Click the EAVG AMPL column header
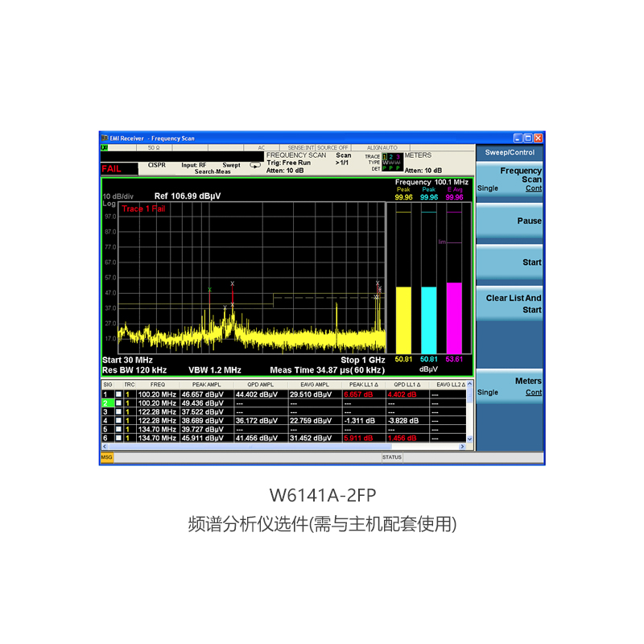This screenshot has width=644, height=644. point(315,385)
